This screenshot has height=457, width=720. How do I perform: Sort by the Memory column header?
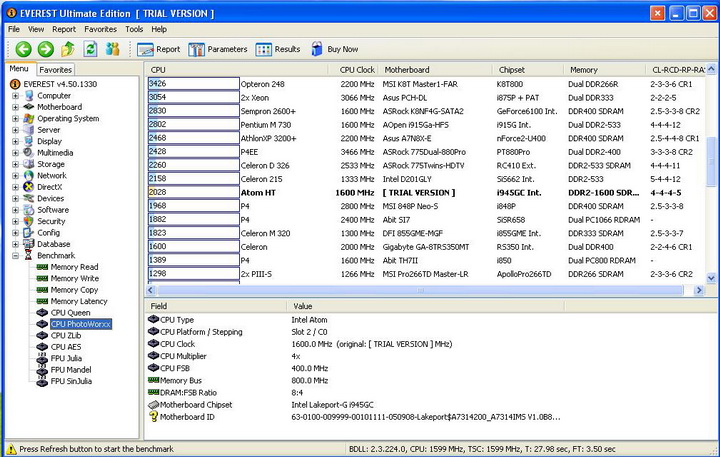pos(604,70)
